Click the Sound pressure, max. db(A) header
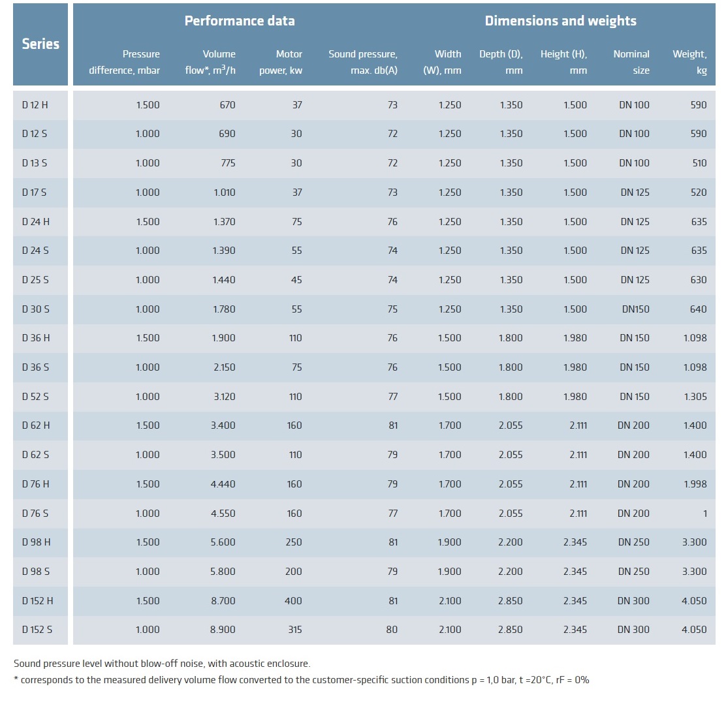Viewport: 728px width, 708px height. pos(363,62)
